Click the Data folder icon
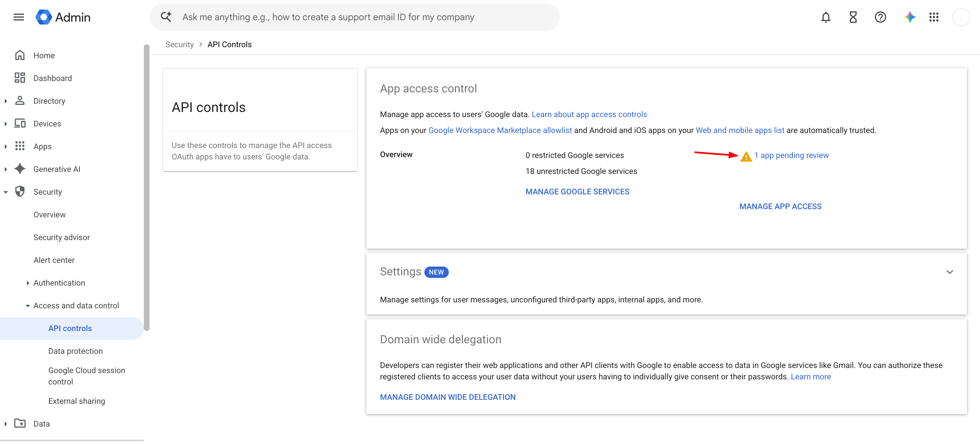 pyautogui.click(x=20, y=423)
